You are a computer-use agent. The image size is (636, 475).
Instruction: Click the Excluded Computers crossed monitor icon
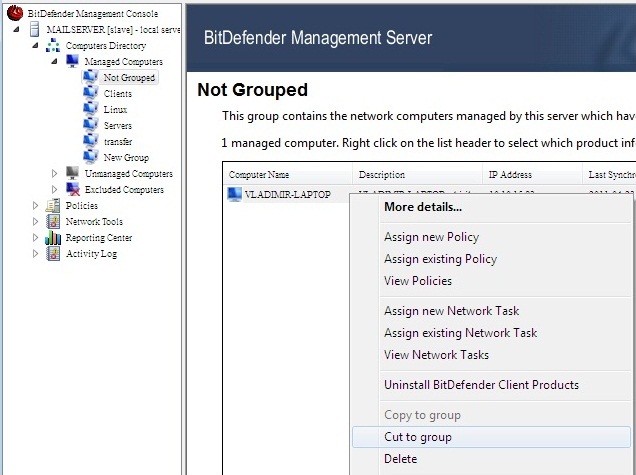[73, 189]
